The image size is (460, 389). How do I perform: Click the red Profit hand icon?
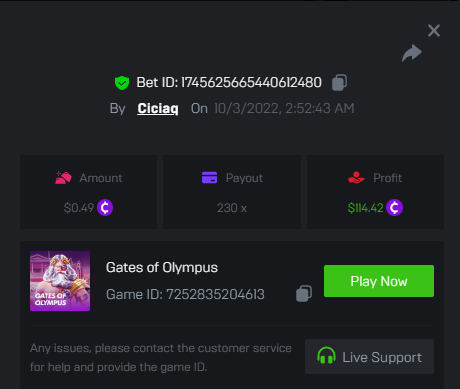click(356, 178)
